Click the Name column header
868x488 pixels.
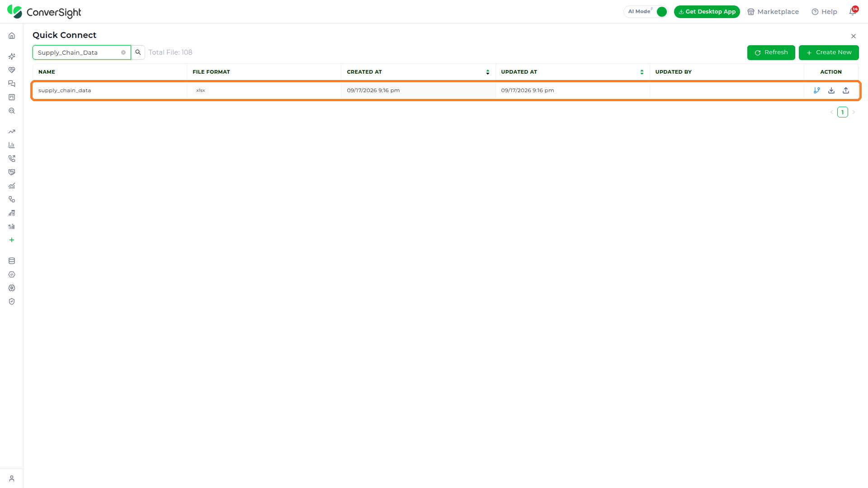pyautogui.click(x=47, y=72)
